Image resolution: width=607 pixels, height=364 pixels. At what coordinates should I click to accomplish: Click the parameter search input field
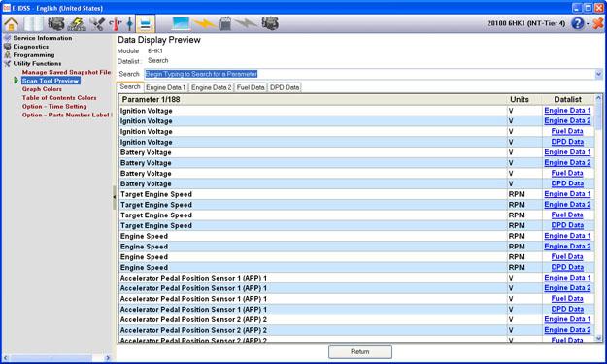pos(370,74)
